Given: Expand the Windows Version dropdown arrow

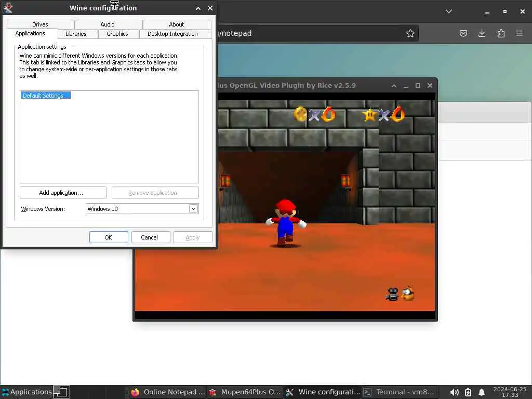Looking at the screenshot, I should pyautogui.click(x=193, y=209).
